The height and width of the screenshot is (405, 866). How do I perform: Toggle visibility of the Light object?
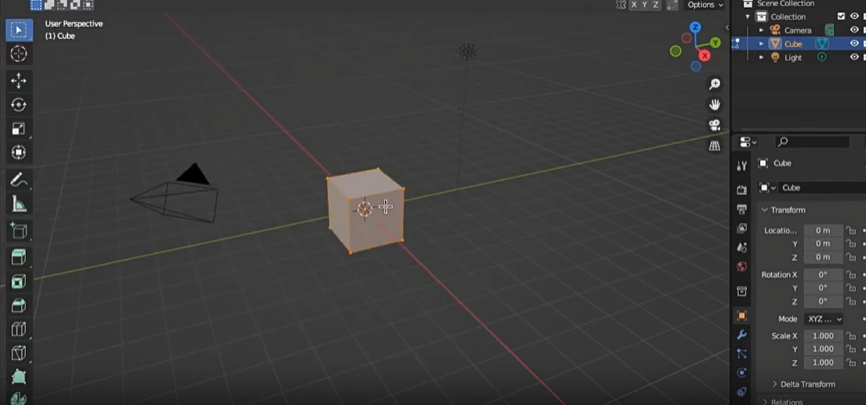point(854,58)
